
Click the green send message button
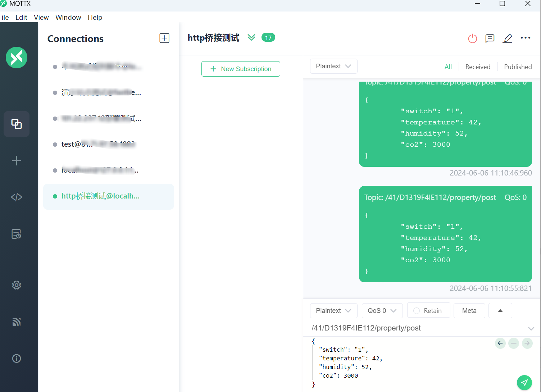pyautogui.click(x=524, y=382)
